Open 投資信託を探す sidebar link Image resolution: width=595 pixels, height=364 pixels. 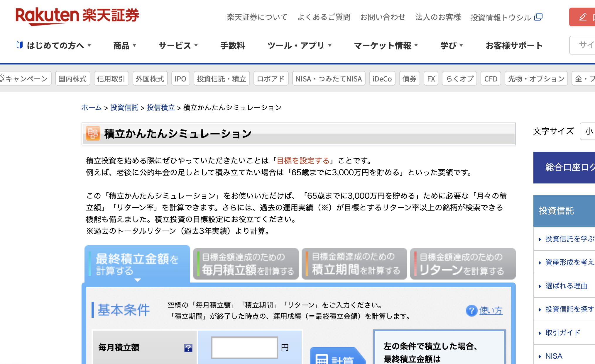coord(569,309)
